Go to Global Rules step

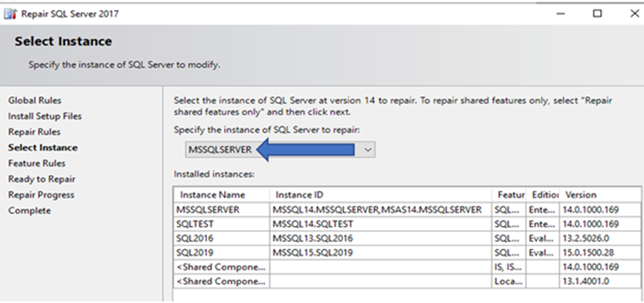35,100
